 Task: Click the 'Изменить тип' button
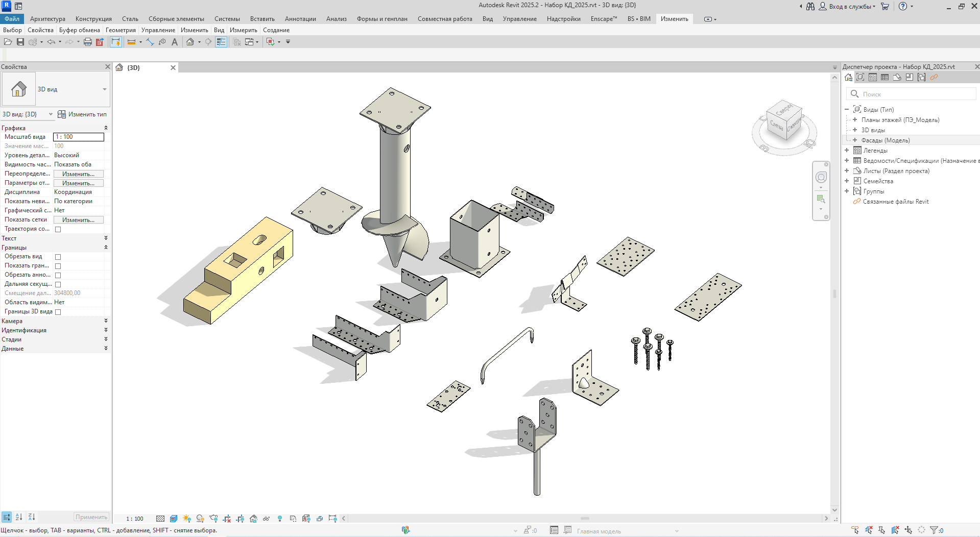pos(82,114)
